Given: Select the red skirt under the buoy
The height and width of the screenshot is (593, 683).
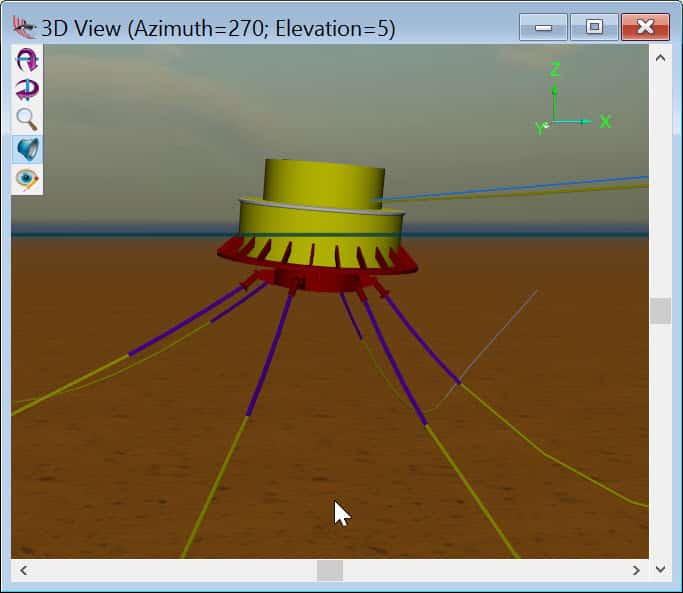Looking at the screenshot, I should (x=318, y=261).
